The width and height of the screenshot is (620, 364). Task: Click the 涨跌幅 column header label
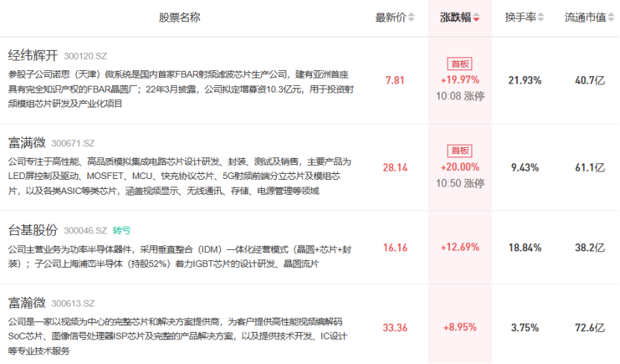pos(456,17)
